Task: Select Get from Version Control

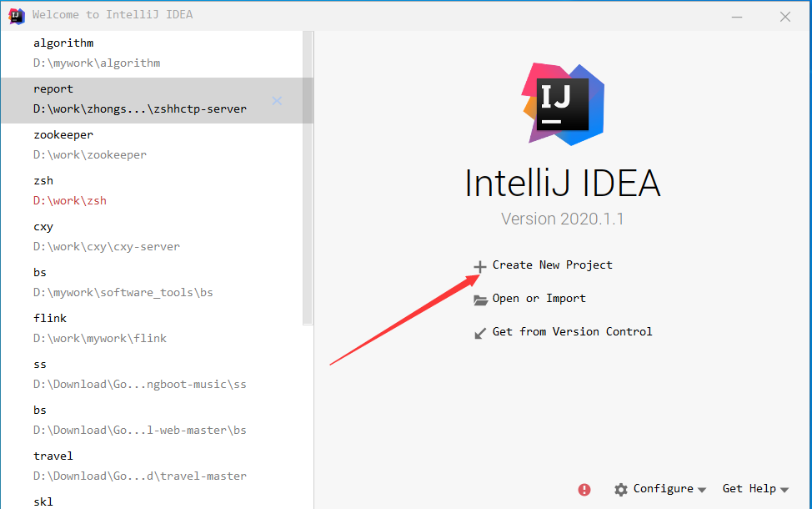Action: tap(572, 331)
